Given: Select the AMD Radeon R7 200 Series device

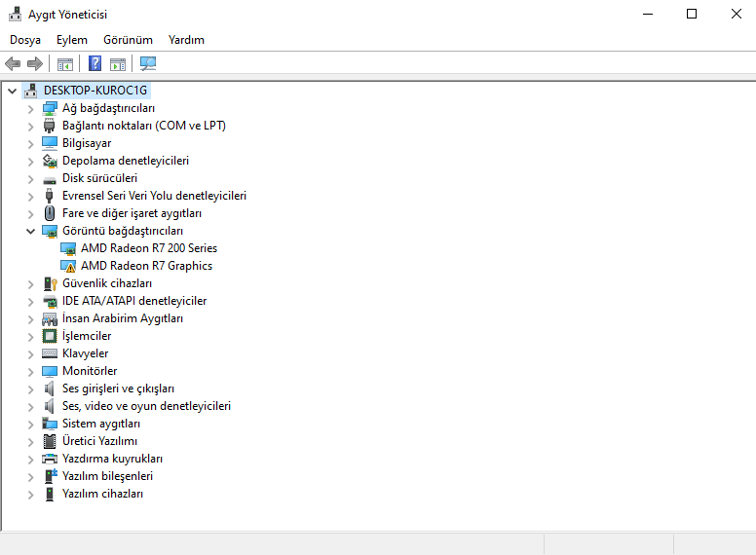Looking at the screenshot, I should coord(149,248).
